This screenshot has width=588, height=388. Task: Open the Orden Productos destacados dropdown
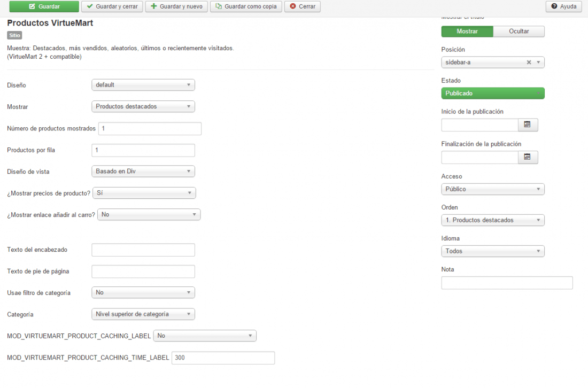(493, 220)
